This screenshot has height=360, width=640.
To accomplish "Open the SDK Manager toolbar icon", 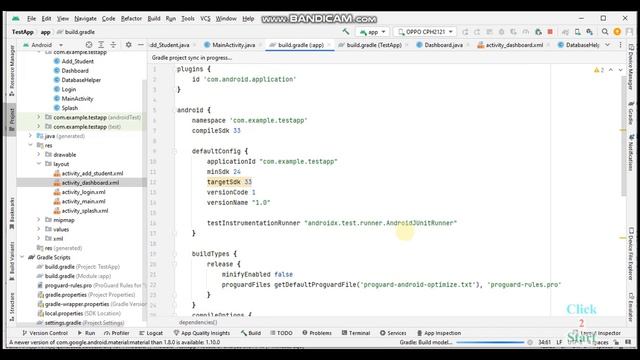I will 589,31.
